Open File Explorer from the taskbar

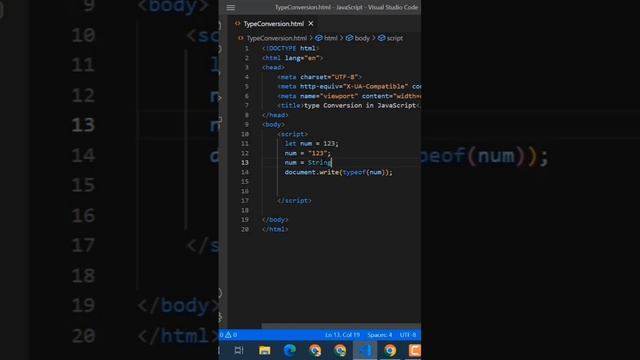pos(264,350)
